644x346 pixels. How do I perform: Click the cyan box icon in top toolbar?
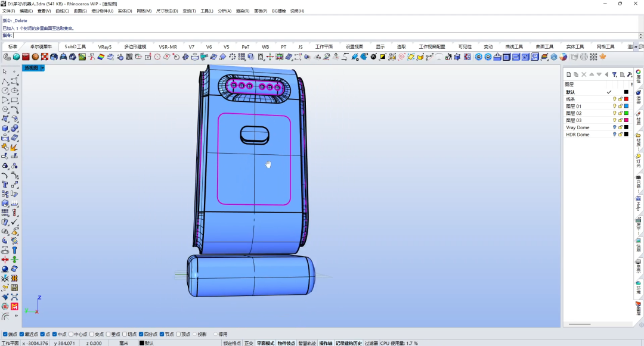tap(16, 57)
